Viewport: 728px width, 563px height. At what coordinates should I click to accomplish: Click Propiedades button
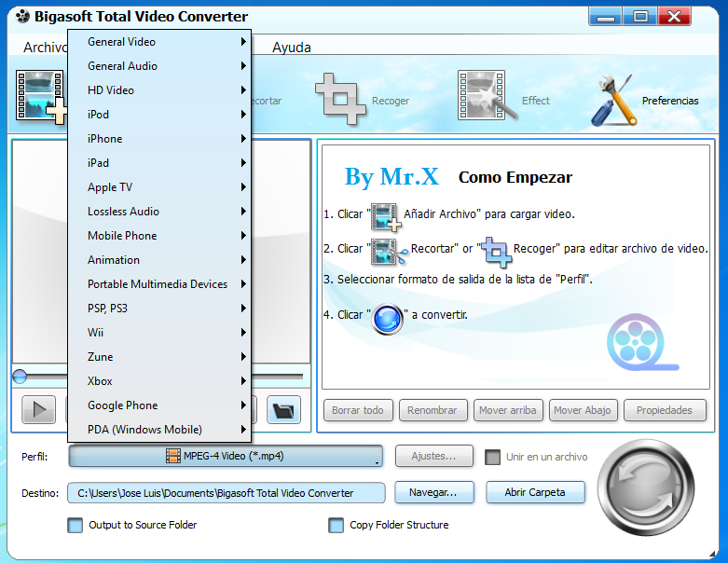coord(665,410)
